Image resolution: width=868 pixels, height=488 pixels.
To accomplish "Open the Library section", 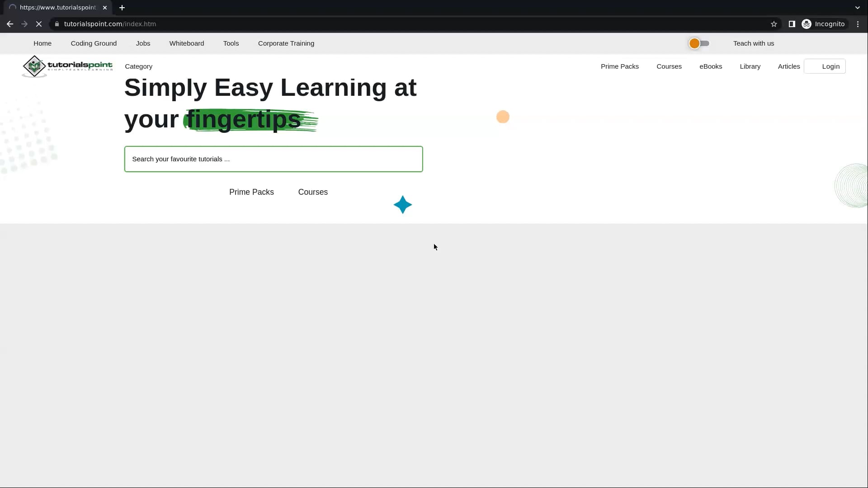I will click(x=750, y=66).
